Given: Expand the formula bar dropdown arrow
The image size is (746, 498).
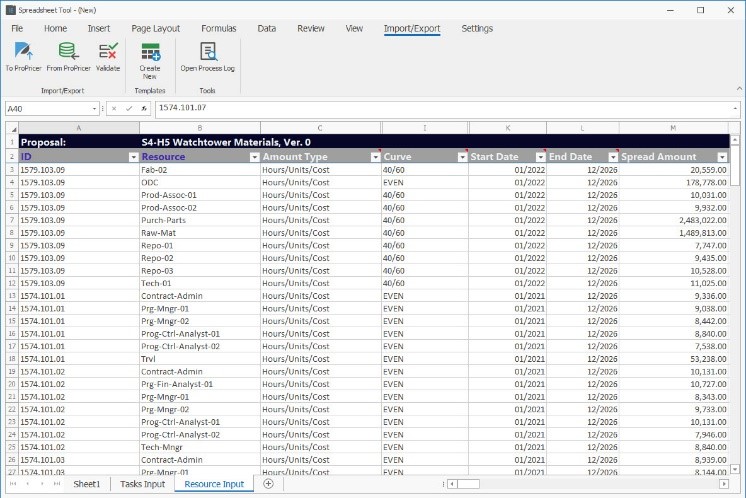Looking at the screenshot, I should click(x=735, y=109).
